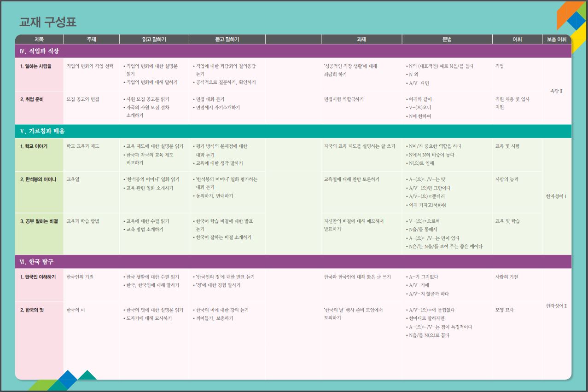
Task: Click the '듣고 말하기' column header
Action: [x=227, y=40]
